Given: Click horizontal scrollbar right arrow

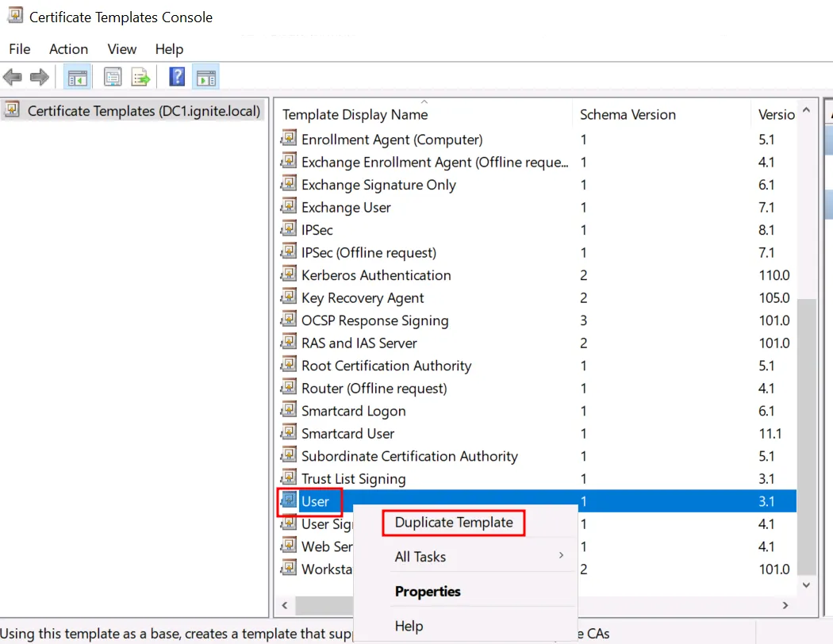Looking at the screenshot, I should tap(785, 606).
